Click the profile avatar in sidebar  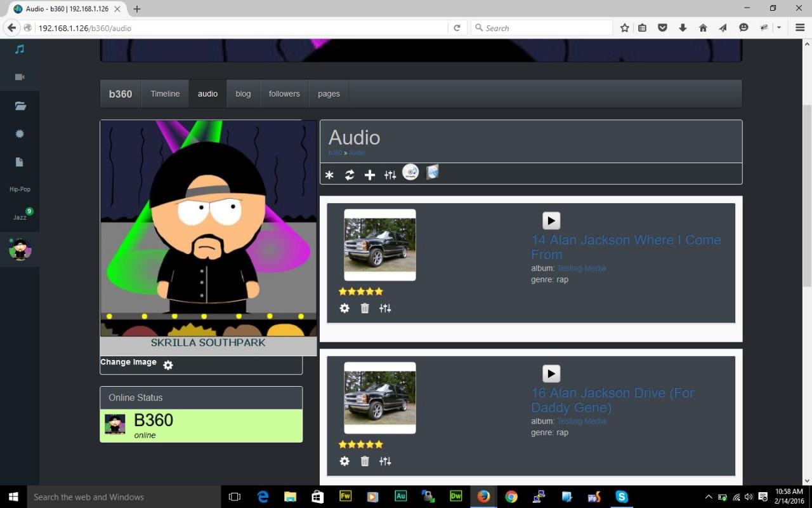pyautogui.click(x=20, y=250)
